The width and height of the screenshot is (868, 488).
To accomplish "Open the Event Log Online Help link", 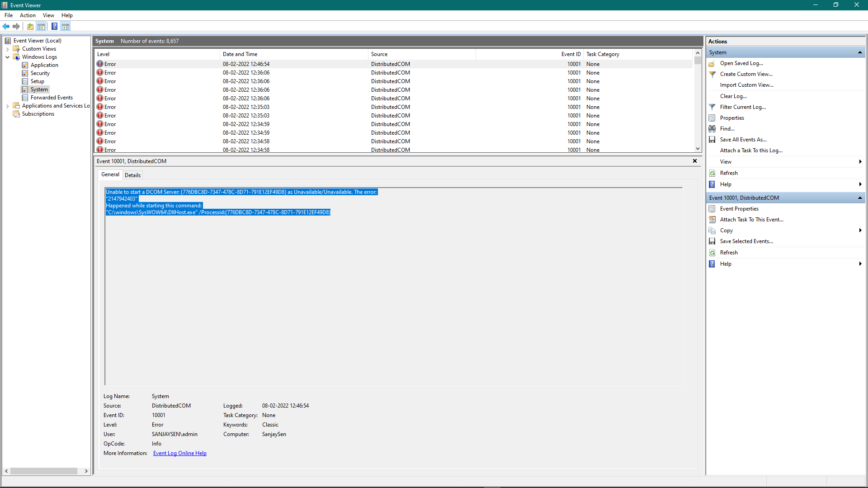I will (180, 453).
